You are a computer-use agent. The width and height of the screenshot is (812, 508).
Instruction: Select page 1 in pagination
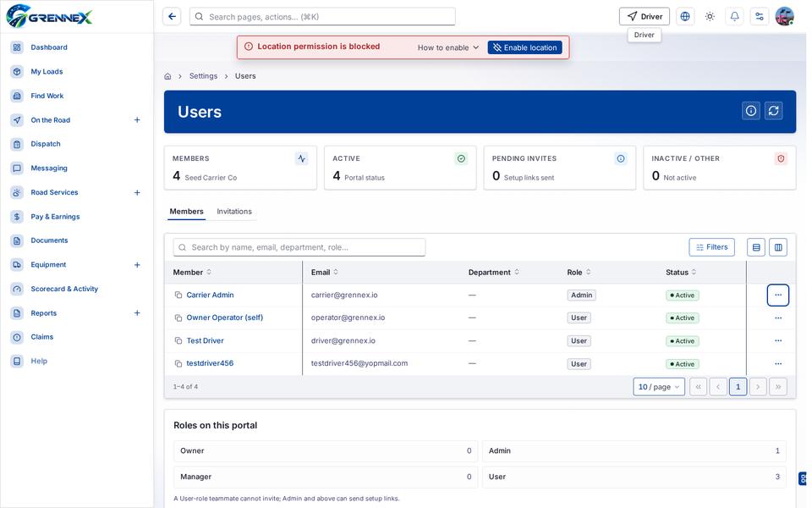tap(738, 387)
